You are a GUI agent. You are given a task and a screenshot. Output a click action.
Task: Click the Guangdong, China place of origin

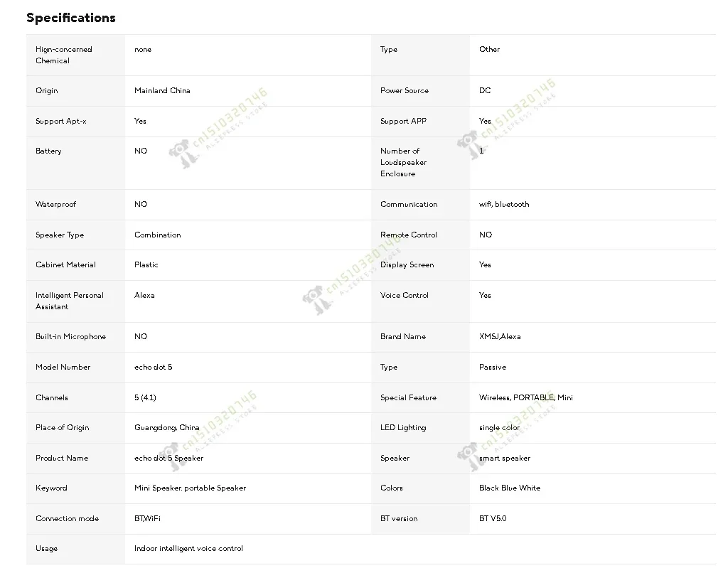point(166,428)
